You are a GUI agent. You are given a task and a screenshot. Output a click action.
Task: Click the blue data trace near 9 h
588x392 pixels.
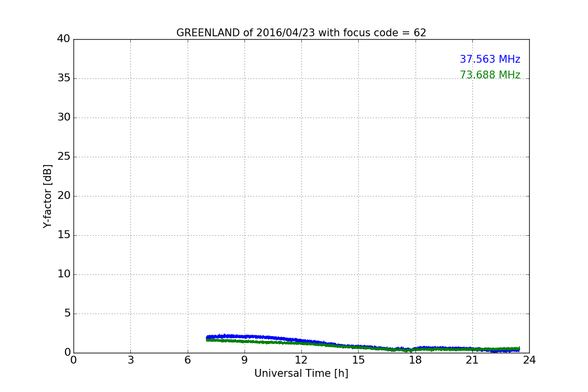pyautogui.click(x=245, y=337)
